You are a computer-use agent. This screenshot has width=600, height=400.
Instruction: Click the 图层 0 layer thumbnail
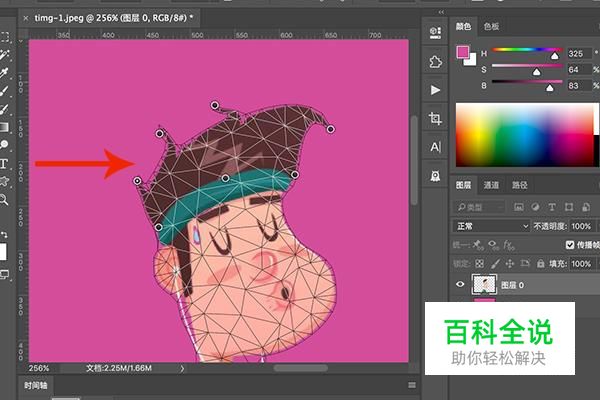click(484, 284)
